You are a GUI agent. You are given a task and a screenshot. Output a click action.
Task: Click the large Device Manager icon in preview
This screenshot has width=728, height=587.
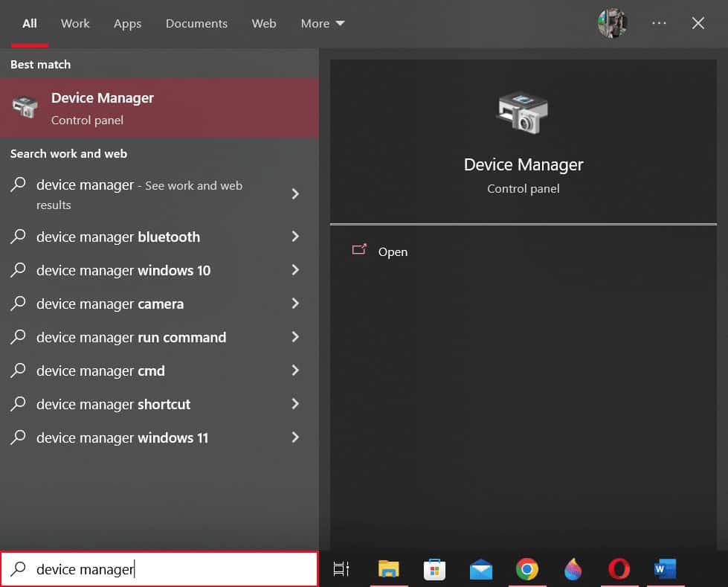(x=522, y=113)
